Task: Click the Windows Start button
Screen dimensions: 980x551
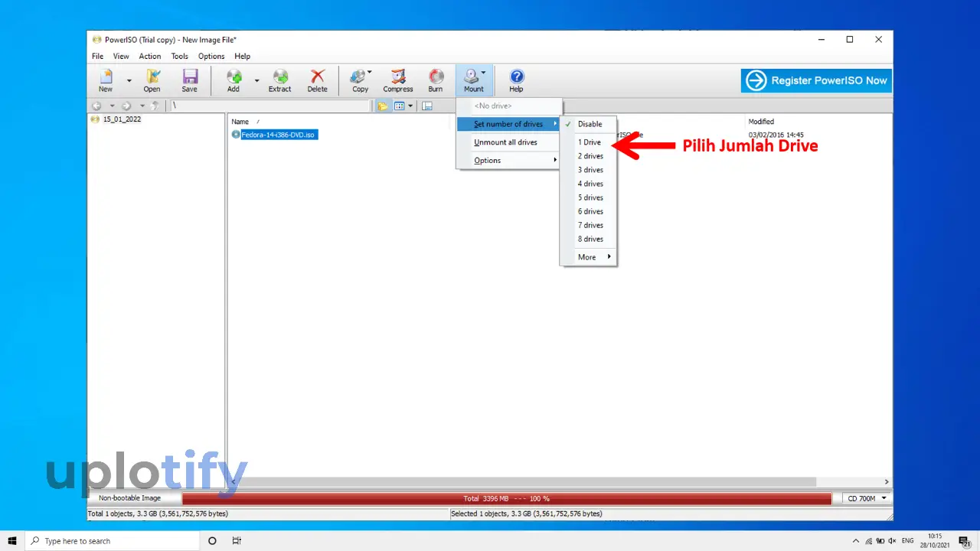Action: tap(12, 541)
